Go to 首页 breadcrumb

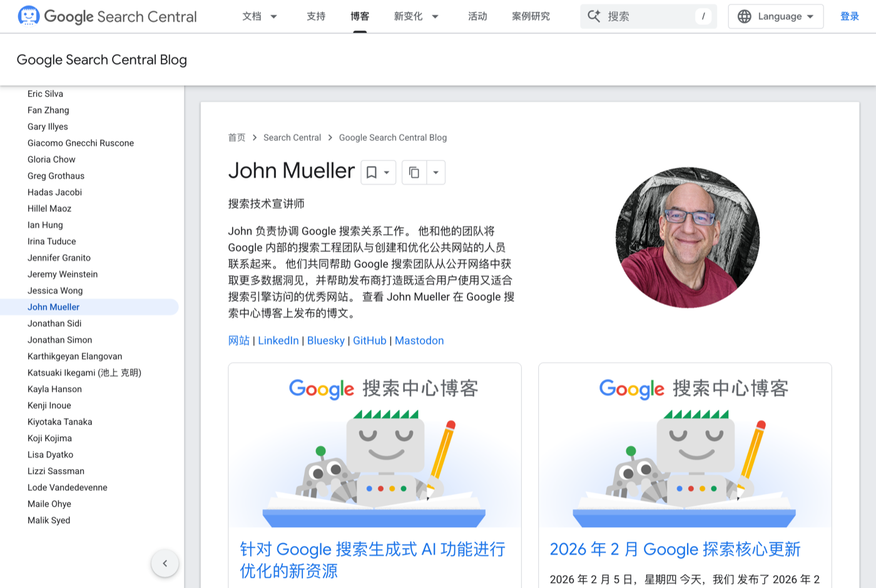(237, 138)
